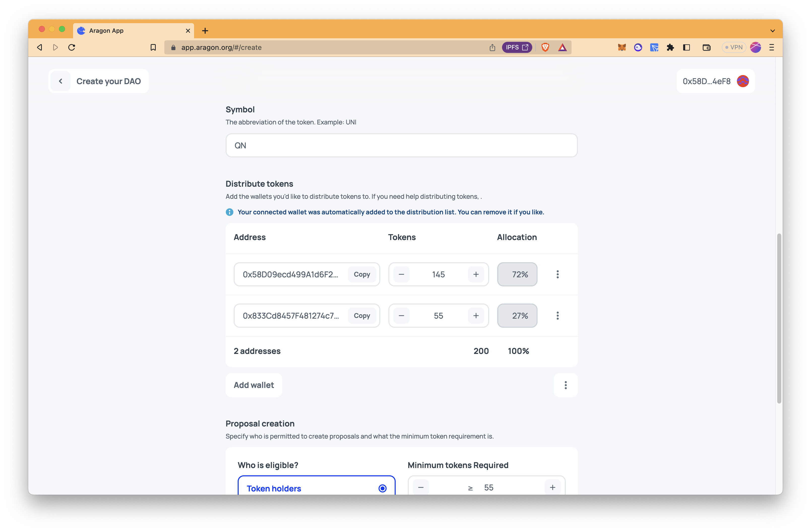The width and height of the screenshot is (811, 532).
Task: Open browser extensions puzzle icon
Action: point(670,47)
